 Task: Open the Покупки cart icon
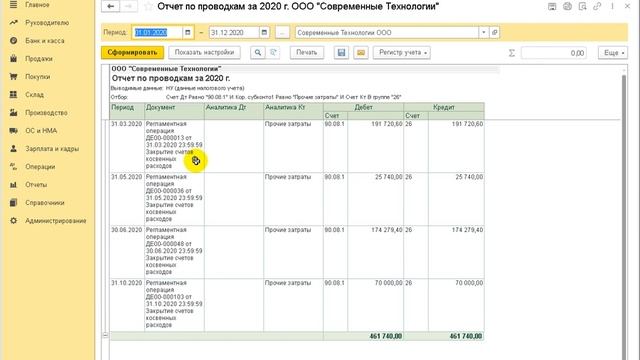[x=13, y=77]
